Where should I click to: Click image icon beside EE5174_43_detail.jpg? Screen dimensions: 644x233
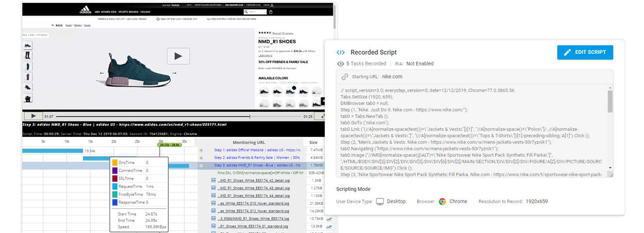[x=213, y=188]
